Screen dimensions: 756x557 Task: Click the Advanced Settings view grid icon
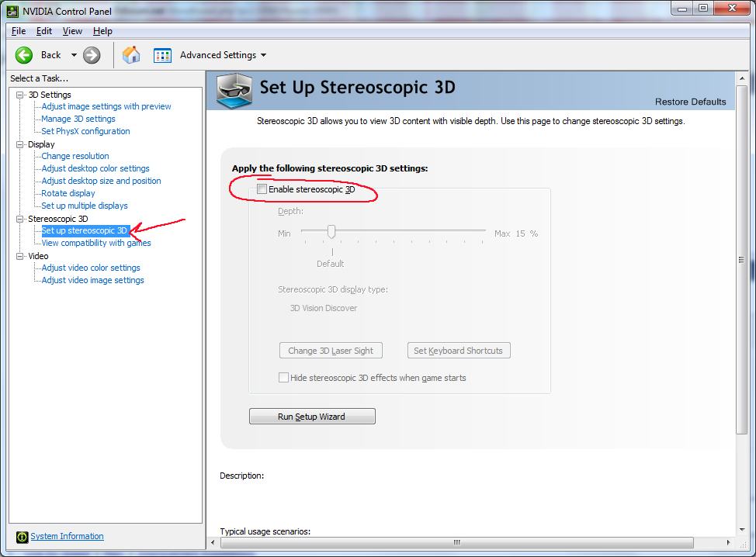(x=162, y=55)
